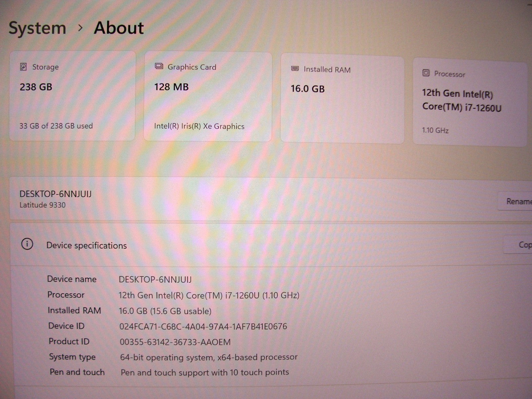Image resolution: width=532 pixels, height=399 pixels.
Task: Click the Latitude 9330 model label
Action: (43, 205)
